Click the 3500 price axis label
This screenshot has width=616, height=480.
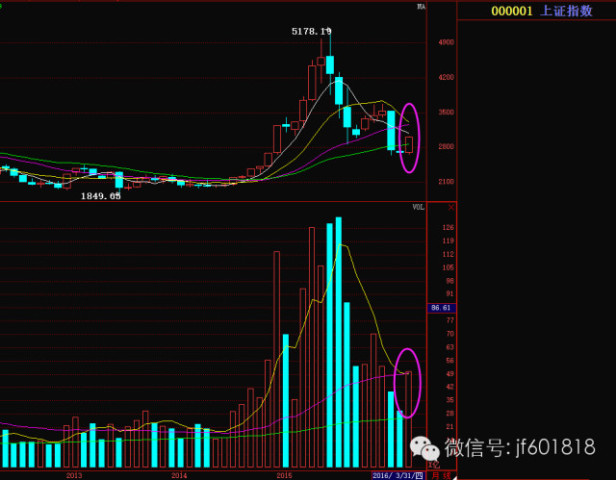pyautogui.click(x=446, y=112)
